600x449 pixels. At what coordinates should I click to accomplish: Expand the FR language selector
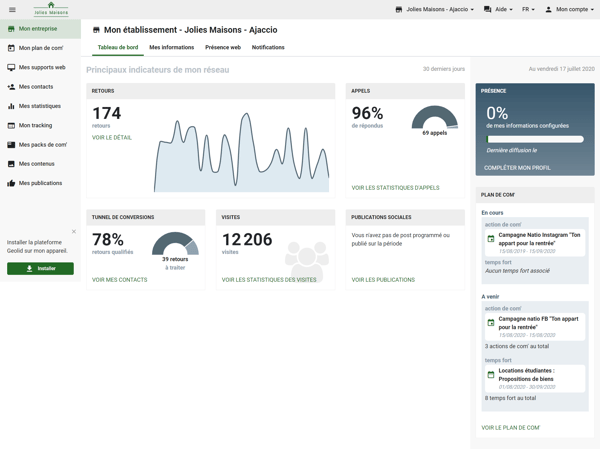coord(528,10)
